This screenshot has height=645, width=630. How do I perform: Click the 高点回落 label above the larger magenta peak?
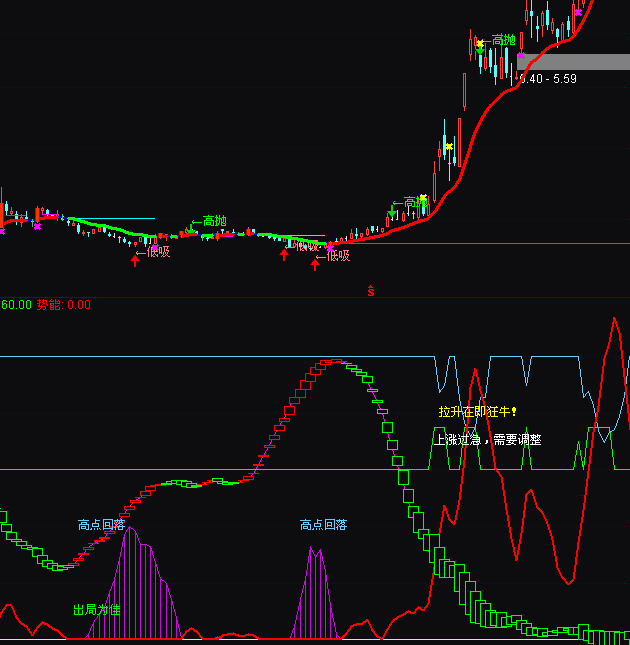101,524
